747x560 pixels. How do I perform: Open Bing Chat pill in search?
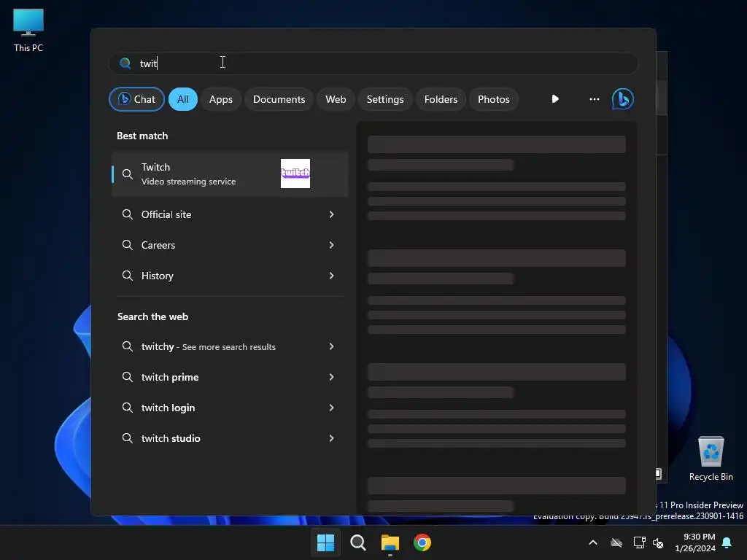click(136, 99)
